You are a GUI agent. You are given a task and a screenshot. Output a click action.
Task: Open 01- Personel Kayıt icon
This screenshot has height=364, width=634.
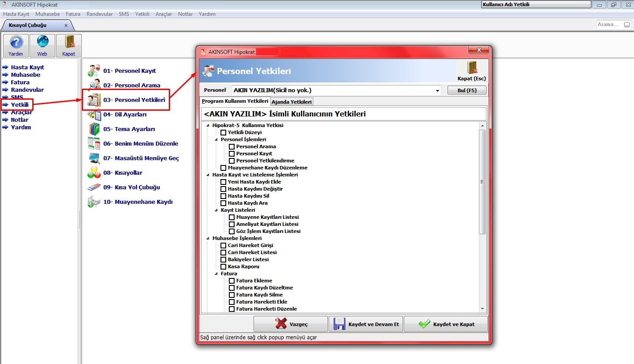point(94,71)
